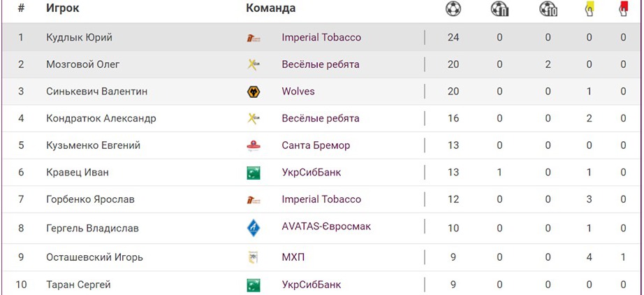Open the Санта Бремор team page
The height and width of the screenshot is (295, 644).
[316, 145]
